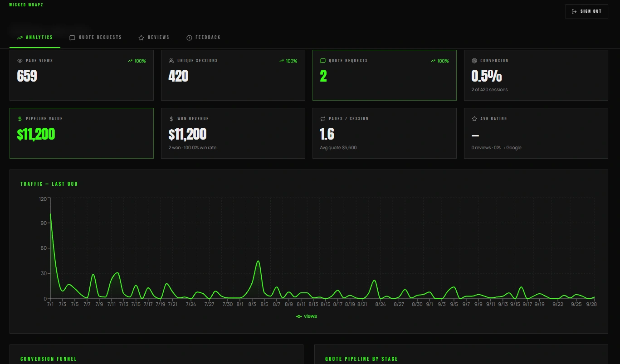Click the Quote Requests card 100% trend indicator
This screenshot has height=364, width=620.
pos(439,61)
